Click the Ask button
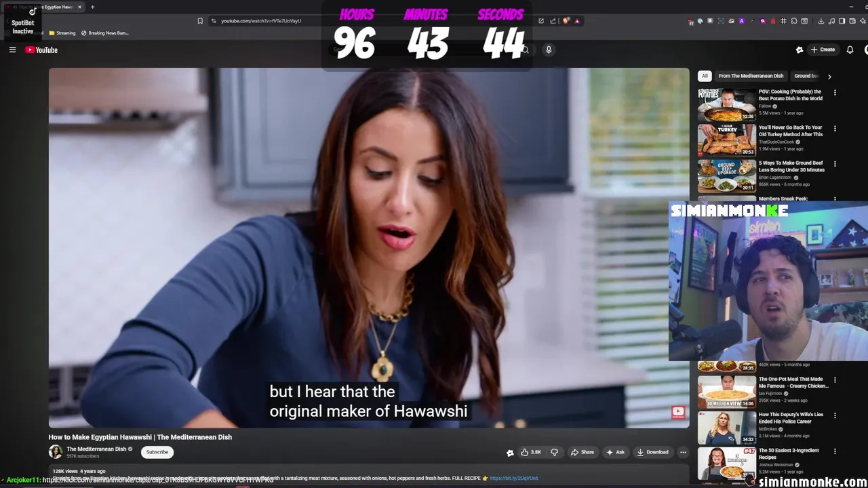The height and width of the screenshot is (488, 868). click(615, 452)
